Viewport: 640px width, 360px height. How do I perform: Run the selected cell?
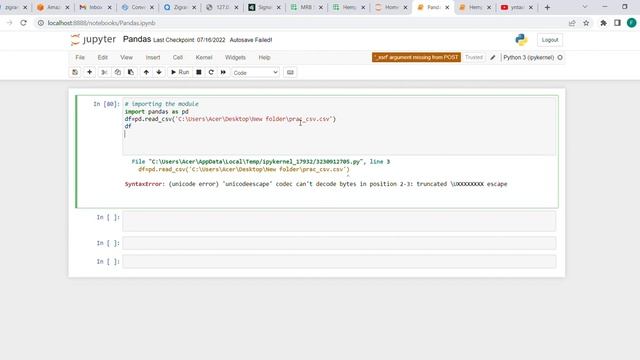tap(180, 72)
